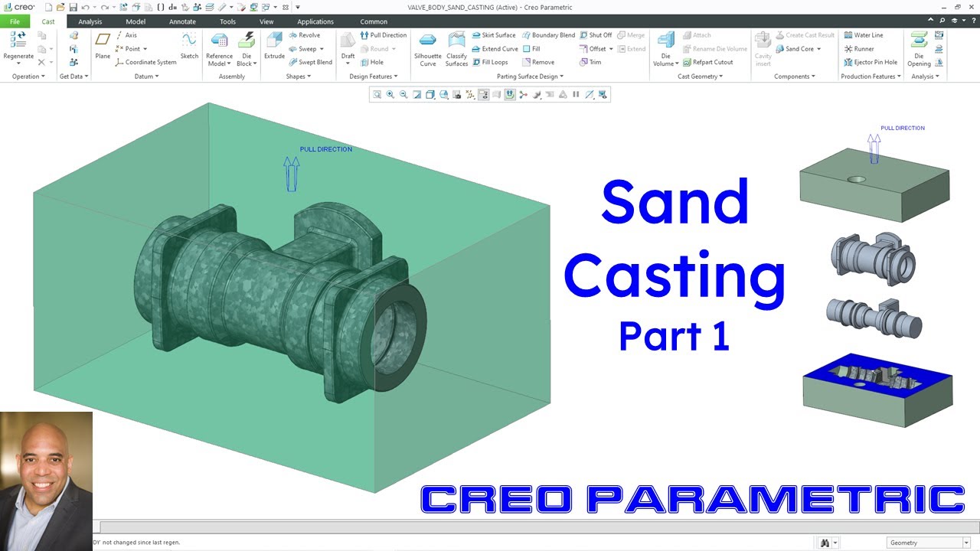980x551 pixels.
Task: Open the Sand Core dropdown
Action: 818,49
